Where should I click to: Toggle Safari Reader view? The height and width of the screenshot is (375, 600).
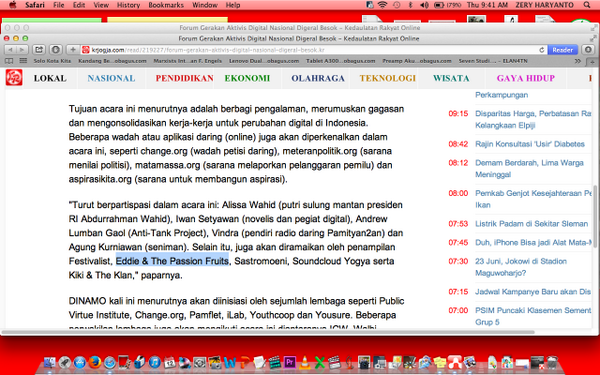(x=562, y=50)
